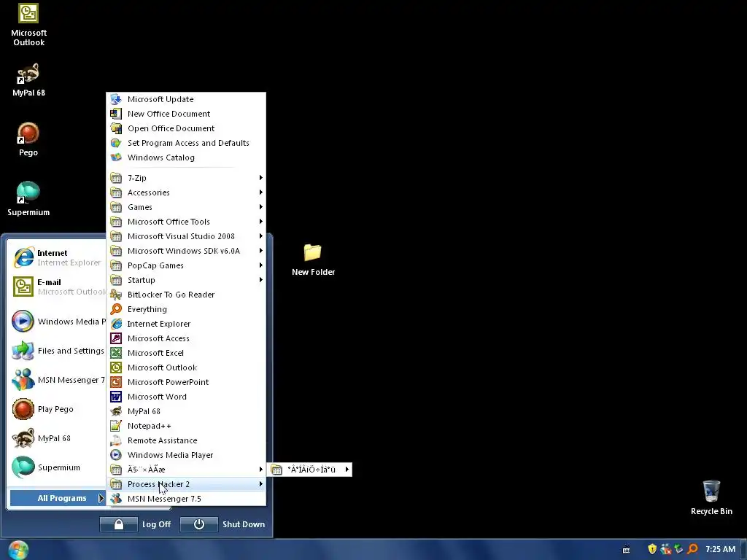
Task: Launch Microsoft Word from programs
Action: coord(186,397)
